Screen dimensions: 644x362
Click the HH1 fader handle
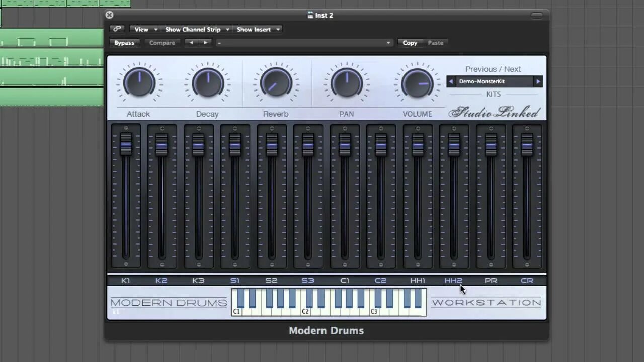click(x=418, y=145)
